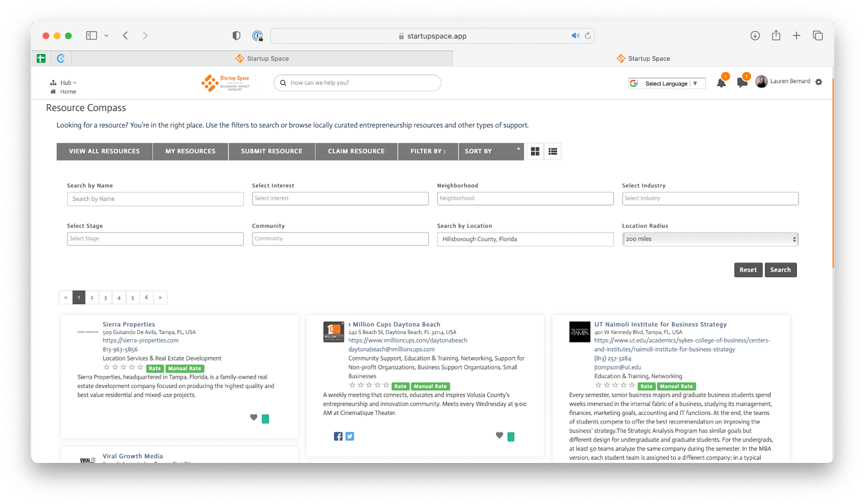Select Submit Resource tab

click(271, 151)
